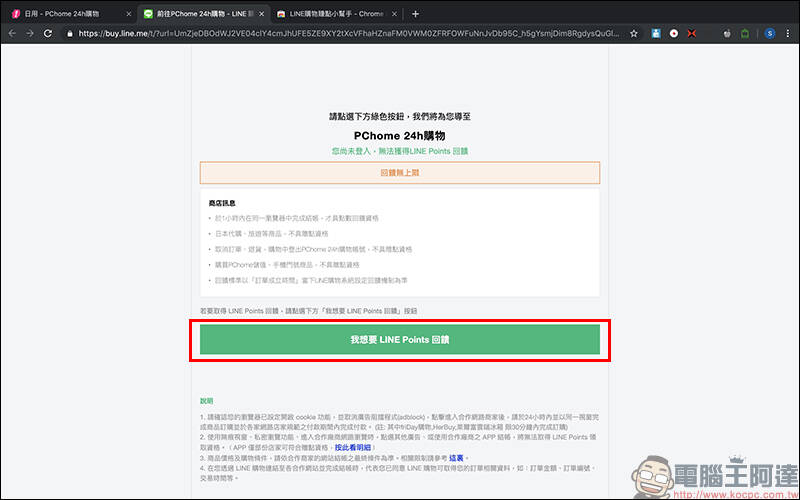
Task: Close the LINE購物賺點小幫手 tab
Action: (394, 14)
